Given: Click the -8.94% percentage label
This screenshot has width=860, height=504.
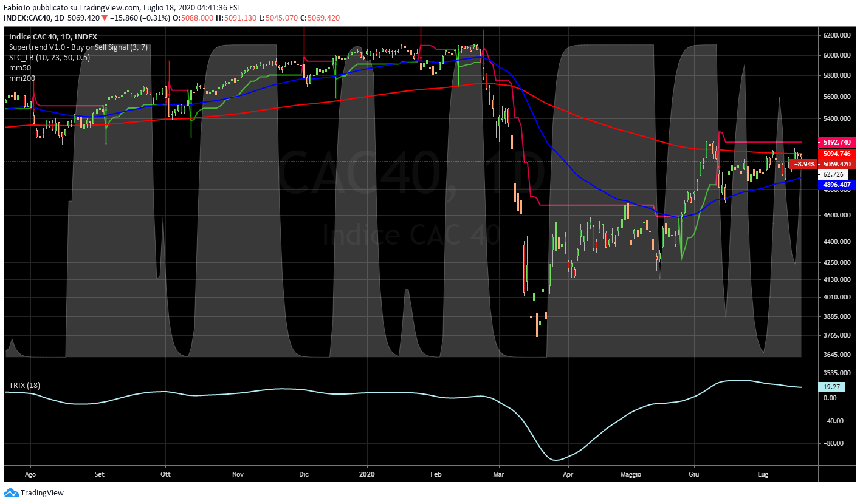Looking at the screenshot, I should [805, 164].
